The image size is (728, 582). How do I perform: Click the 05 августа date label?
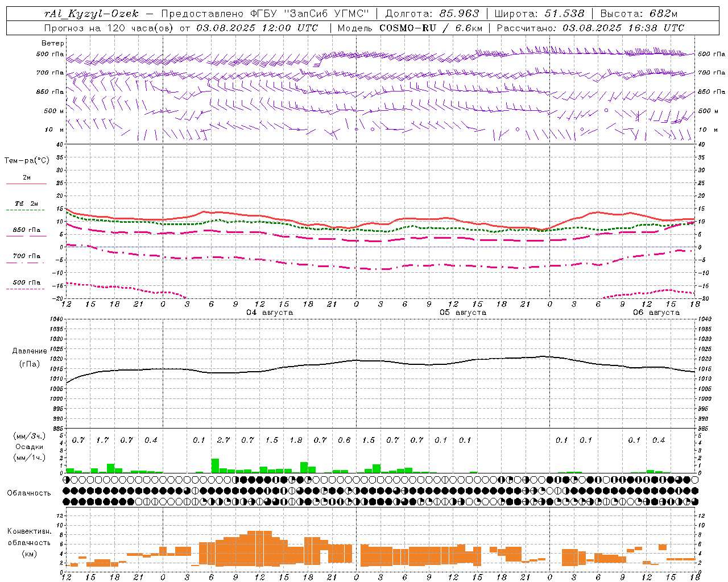tap(463, 313)
